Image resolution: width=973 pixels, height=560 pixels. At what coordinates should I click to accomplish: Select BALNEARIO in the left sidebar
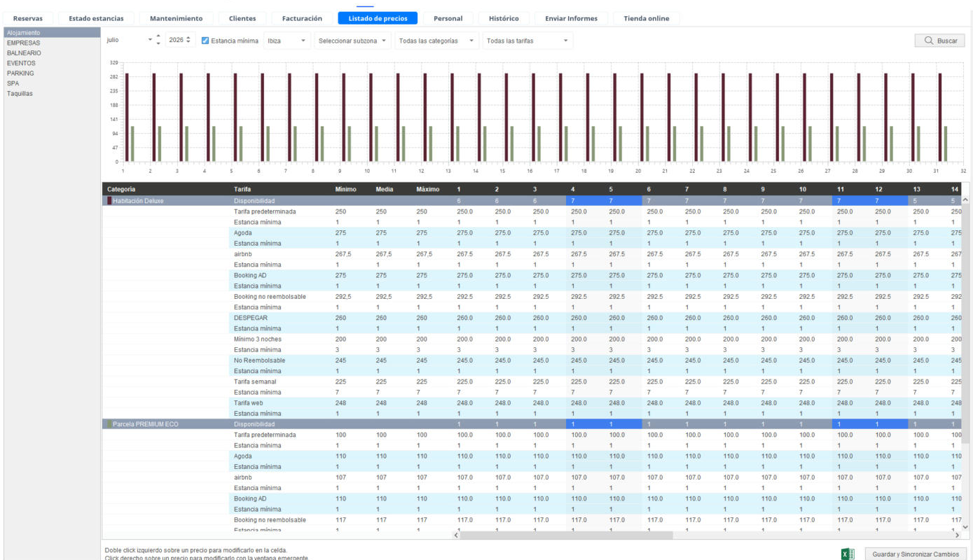(24, 53)
